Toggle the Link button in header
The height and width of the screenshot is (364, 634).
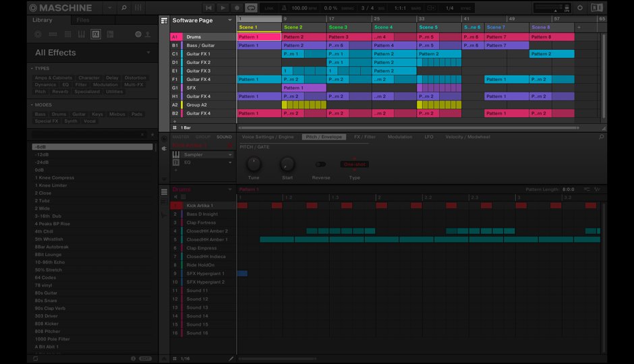point(270,7)
